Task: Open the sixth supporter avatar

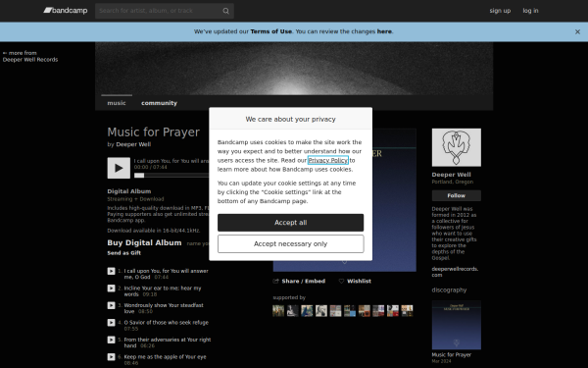Action: click(350, 311)
